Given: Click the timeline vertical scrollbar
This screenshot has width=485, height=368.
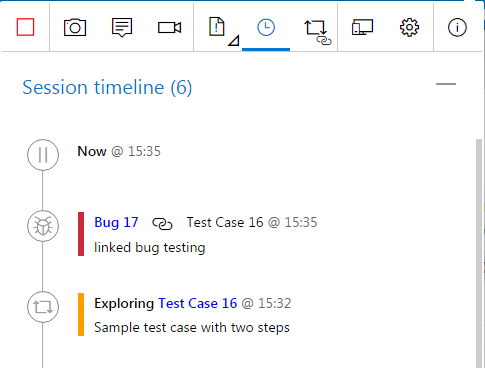Looking at the screenshot, I should coord(479,253).
